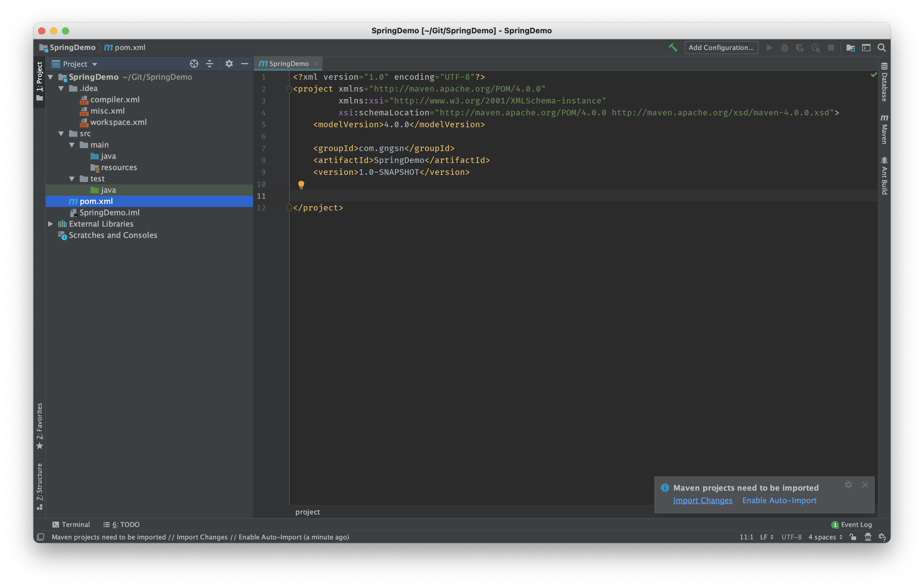
Task: Select the SpringDemo editor tab
Action: point(288,64)
